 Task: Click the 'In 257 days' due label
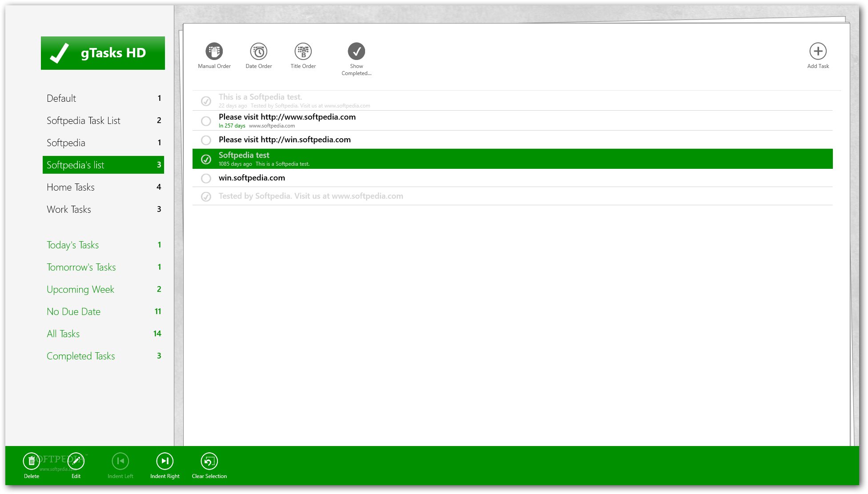click(x=232, y=126)
